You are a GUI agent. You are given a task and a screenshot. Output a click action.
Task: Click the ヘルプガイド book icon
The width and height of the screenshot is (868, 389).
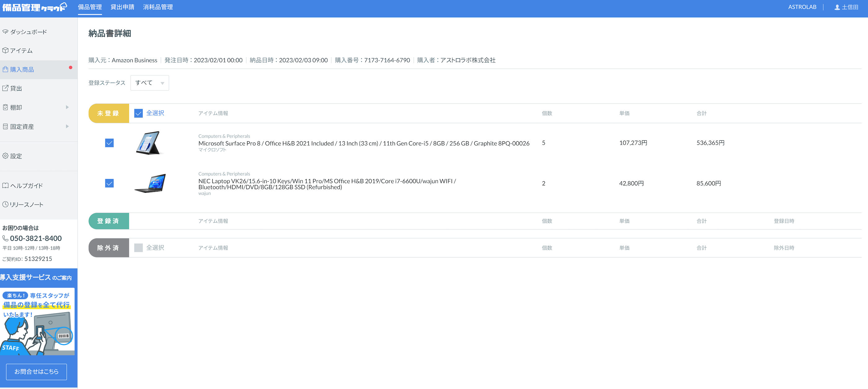point(5,186)
